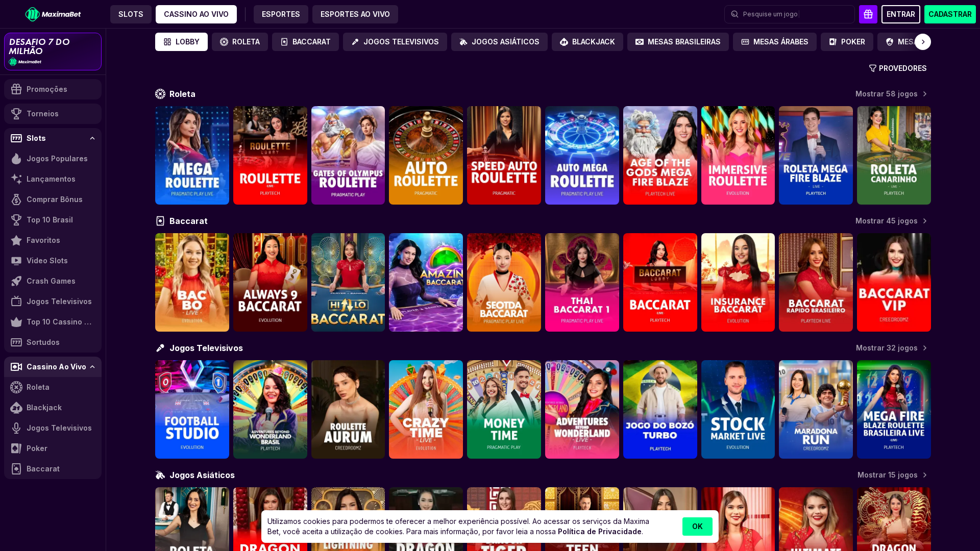Screen dimensions: 980x551
Task: Select the Jogos Asiáticos category tab
Action: tap(499, 42)
